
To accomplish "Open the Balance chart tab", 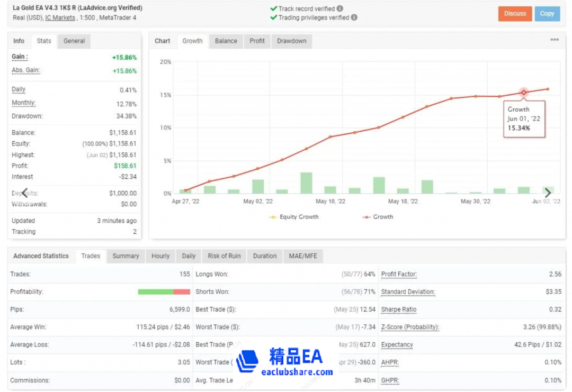I will pyautogui.click(x=226, y=41).
